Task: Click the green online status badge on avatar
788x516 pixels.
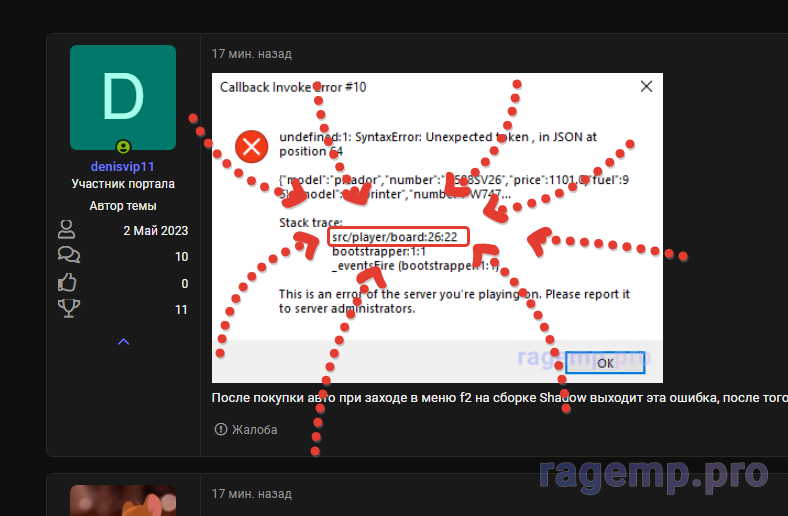Action: click(123, 147)
